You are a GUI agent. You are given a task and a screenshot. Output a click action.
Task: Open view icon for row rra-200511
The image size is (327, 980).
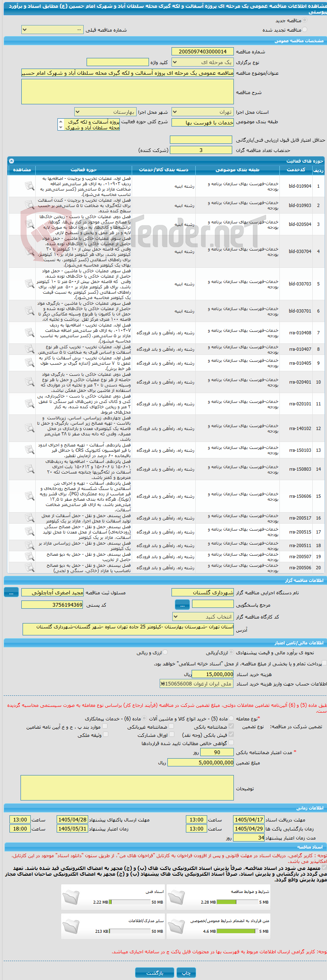tap(30, 545)
